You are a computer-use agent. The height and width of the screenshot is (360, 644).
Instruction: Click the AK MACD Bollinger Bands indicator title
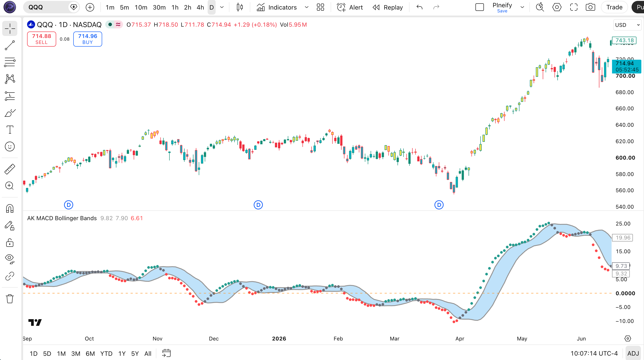coord(62,218)
